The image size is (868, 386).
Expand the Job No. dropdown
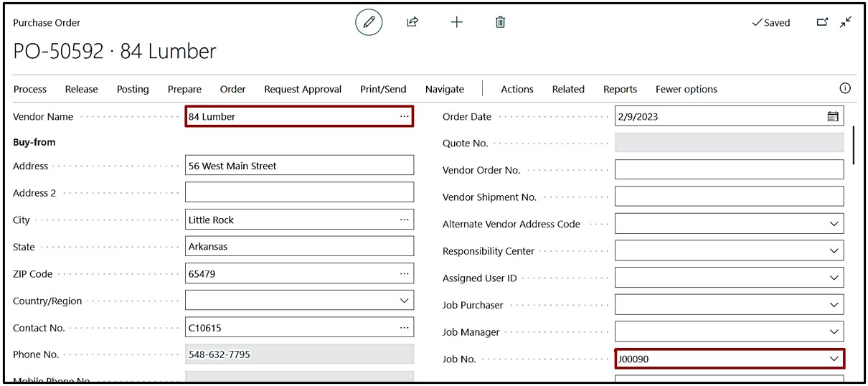point(834,359)
